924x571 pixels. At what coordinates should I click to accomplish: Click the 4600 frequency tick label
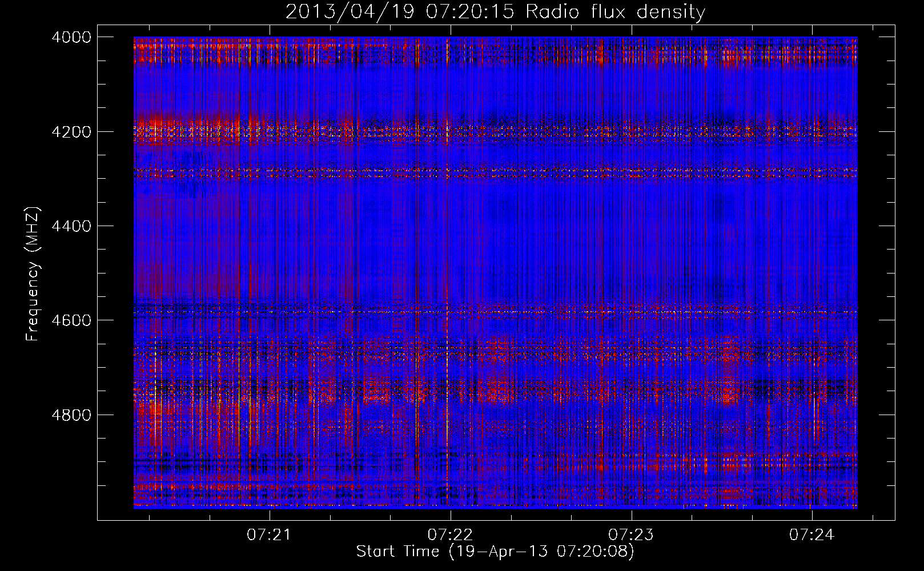71,320
